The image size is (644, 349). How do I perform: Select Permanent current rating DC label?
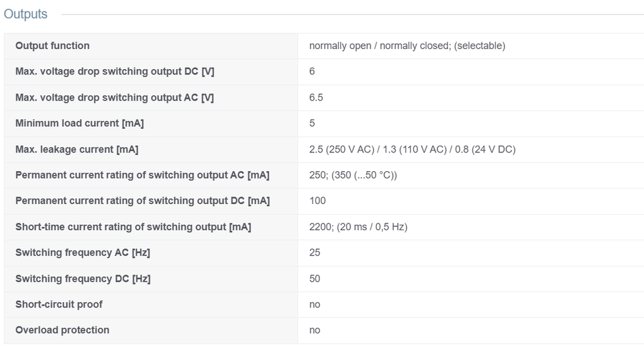pyautogui.click(x=142, y=201)
